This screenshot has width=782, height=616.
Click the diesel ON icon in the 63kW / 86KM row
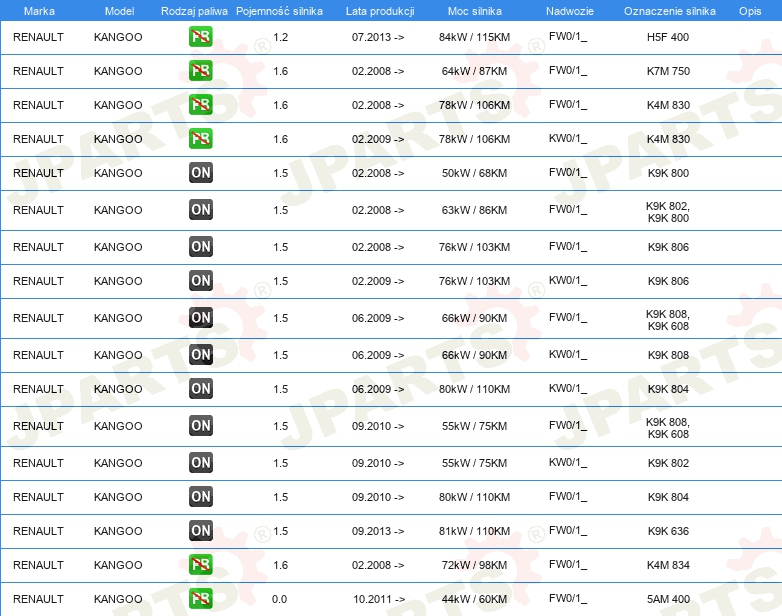200,209
